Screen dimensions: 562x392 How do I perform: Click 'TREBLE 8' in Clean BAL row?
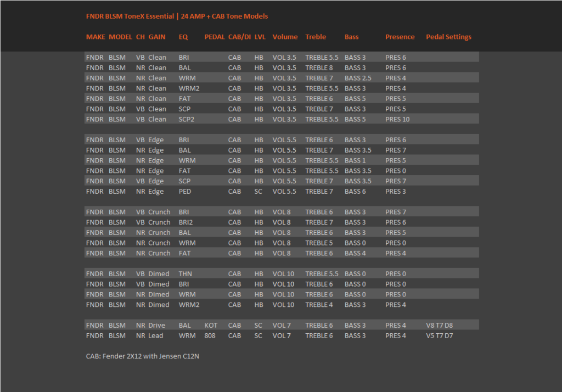coord(319,68)
